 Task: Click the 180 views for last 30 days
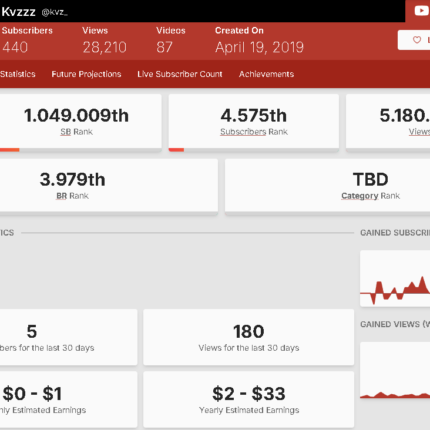[249, 331]
